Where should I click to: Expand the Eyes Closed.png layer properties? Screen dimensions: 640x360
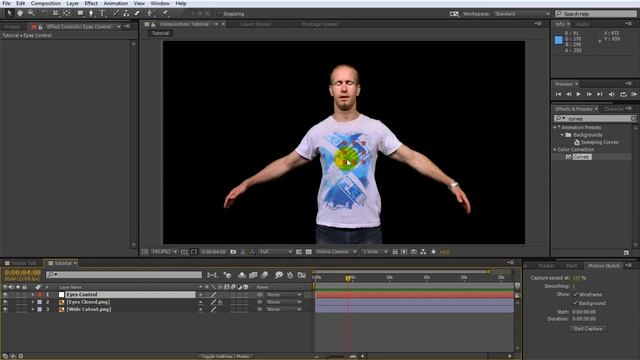[33, 302]
